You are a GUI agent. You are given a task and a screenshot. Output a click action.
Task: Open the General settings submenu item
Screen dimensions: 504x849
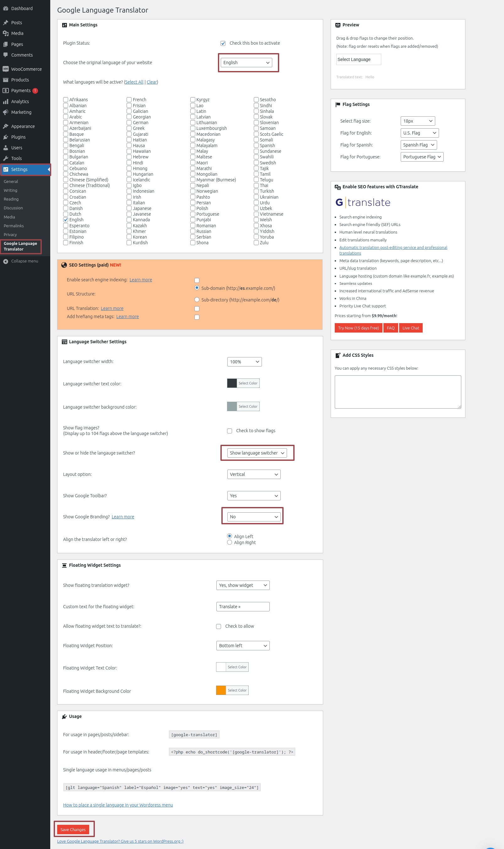click(11, 181)
